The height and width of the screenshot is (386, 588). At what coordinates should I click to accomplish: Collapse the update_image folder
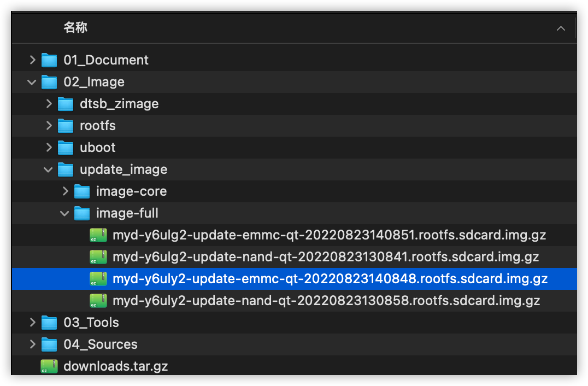point(49,169)
